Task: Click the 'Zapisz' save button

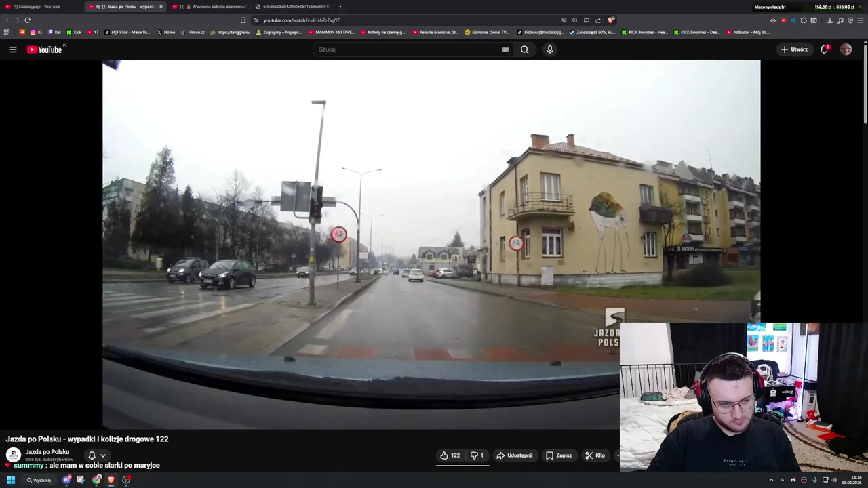Action: [559, 455]
